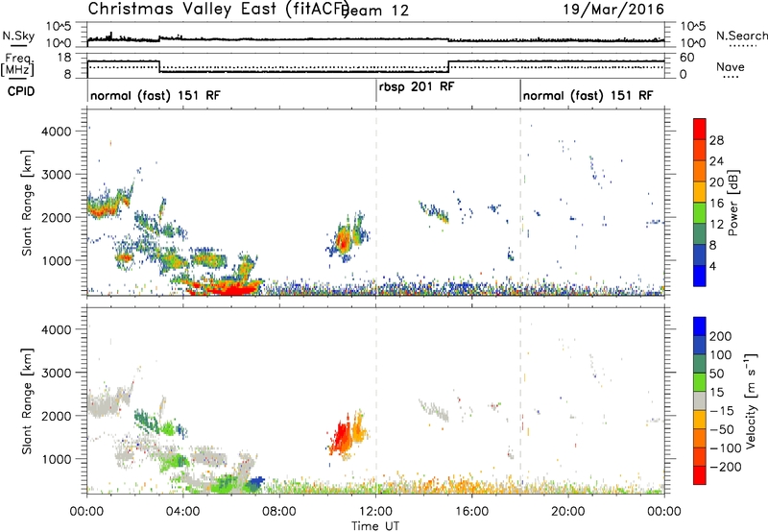Click Slant Range [km] label of velocity panel
This screenshot has width=768, height=532.
coord(27,401)
